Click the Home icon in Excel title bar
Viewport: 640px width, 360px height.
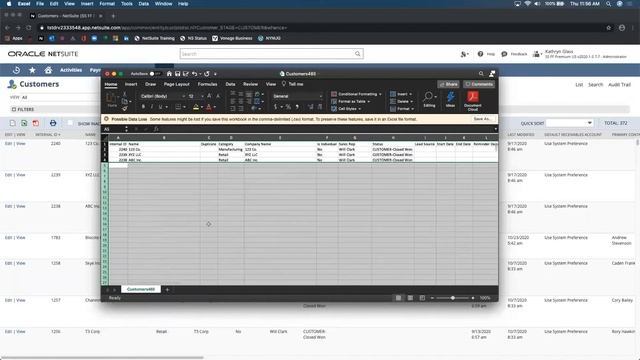[x=169, y=74]
